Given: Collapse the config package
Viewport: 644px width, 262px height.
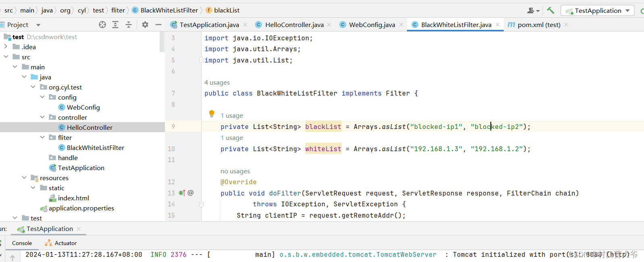Looking at the screenshot, I should point(42,97).
